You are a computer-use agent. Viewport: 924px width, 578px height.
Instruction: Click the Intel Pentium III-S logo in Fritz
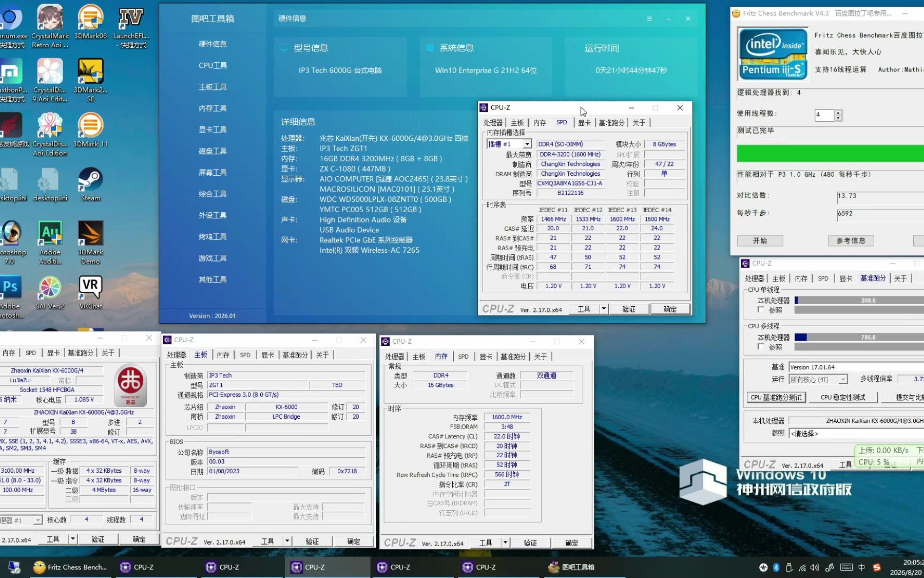point(773,54)
